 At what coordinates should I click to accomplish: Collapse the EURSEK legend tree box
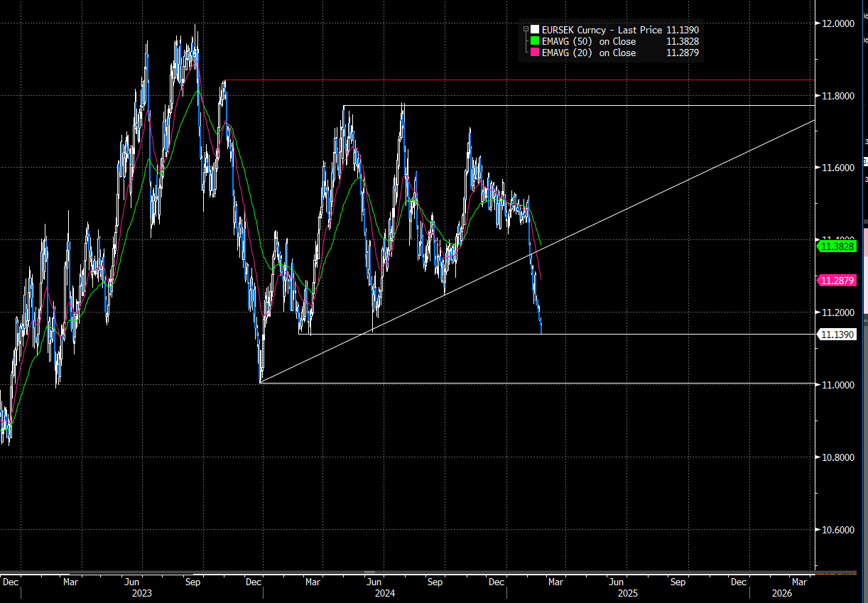click(526, 30)
